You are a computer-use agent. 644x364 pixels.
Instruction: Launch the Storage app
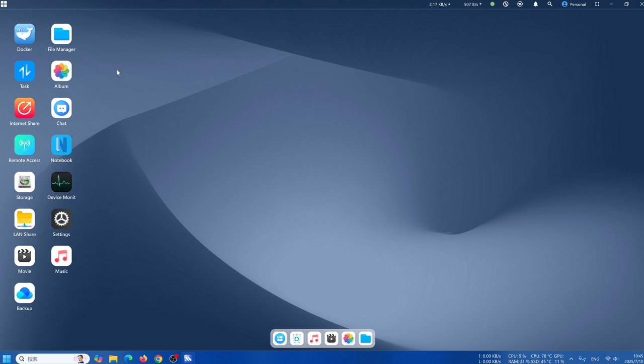[x=24, y=182]
